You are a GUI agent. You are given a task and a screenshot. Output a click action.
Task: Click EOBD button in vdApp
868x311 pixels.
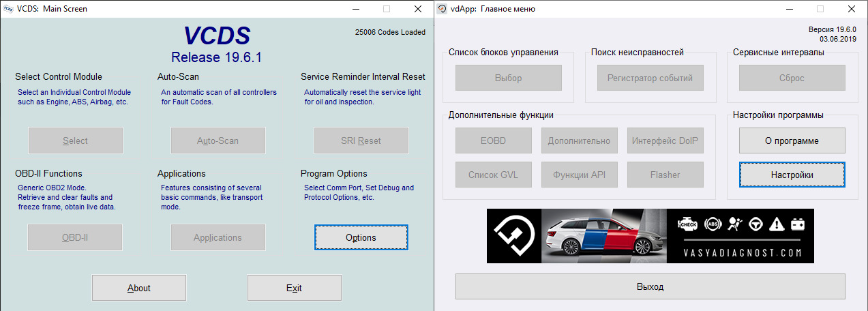click(x=494, y=140)
